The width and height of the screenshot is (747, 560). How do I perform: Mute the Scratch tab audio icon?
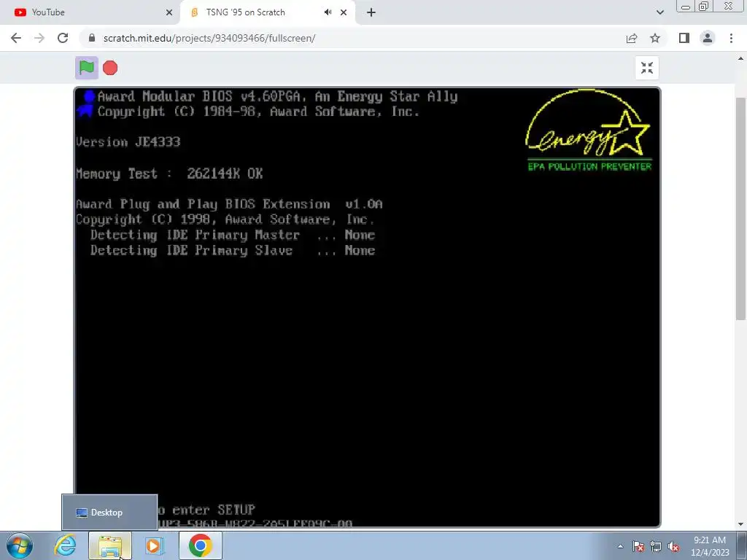328,12
